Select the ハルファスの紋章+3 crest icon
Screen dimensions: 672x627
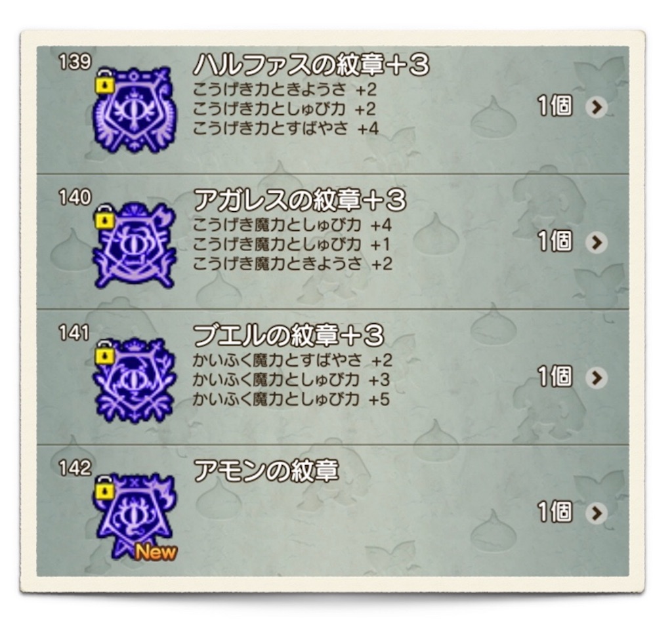(x=135, y=110)
